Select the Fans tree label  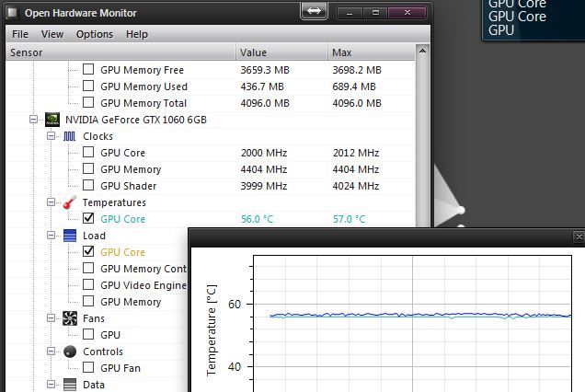coord(94,318)
